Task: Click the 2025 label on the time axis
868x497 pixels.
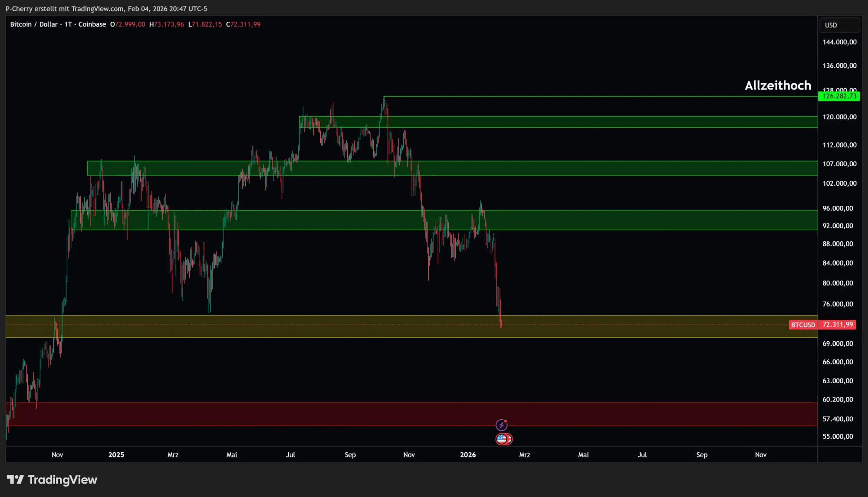Action: 116,454
